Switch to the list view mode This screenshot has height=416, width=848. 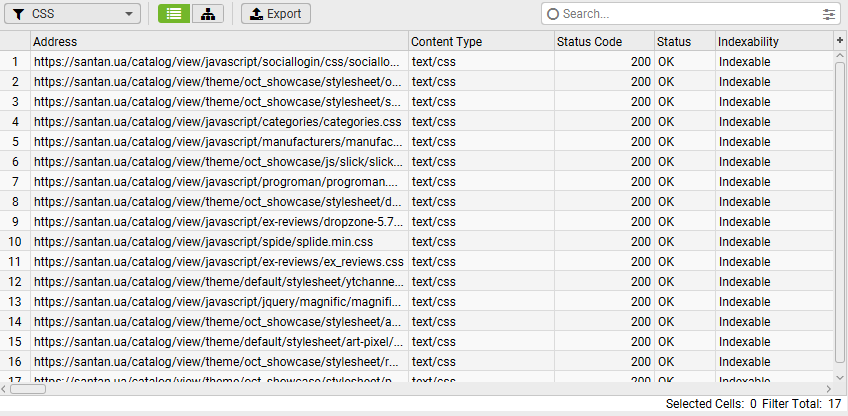click(174, 14)
